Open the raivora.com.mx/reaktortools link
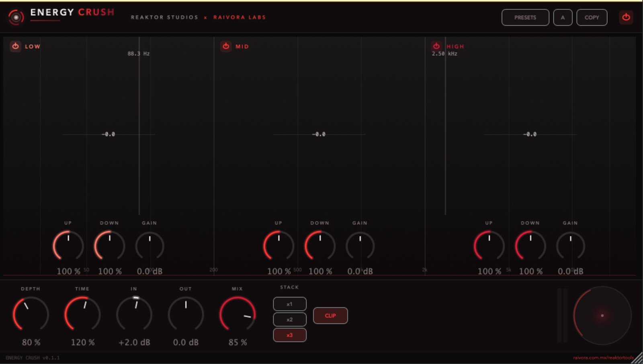This screenshot has height=364, width=643. (603, 358)
